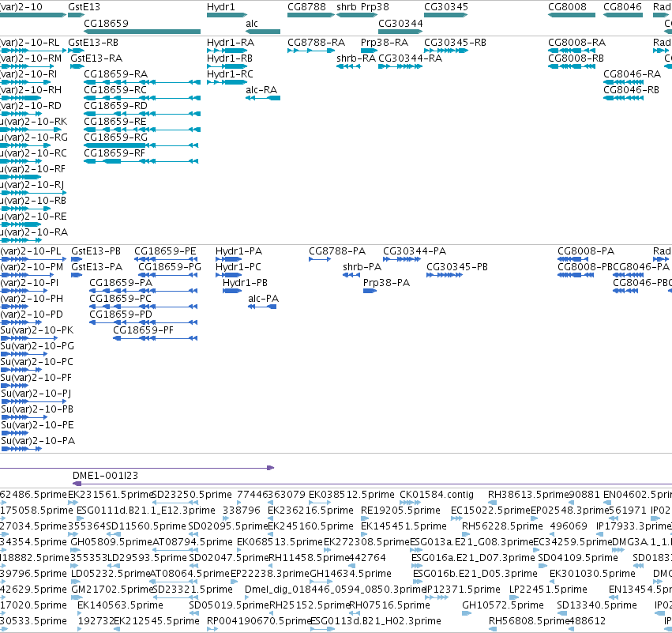Click protein label Prp38-PA
The image size is (672, 633).
pos(387,283)
